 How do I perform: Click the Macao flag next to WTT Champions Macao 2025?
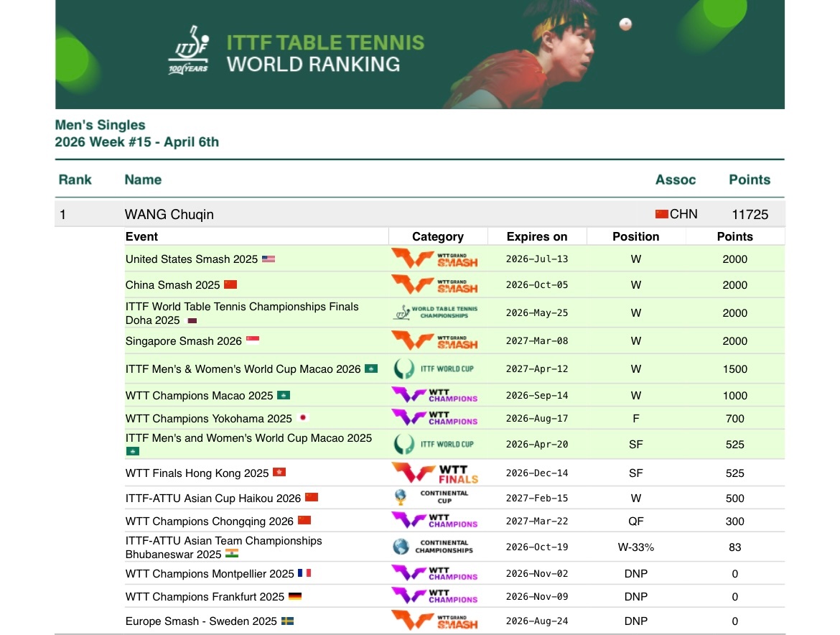[284, 396]
